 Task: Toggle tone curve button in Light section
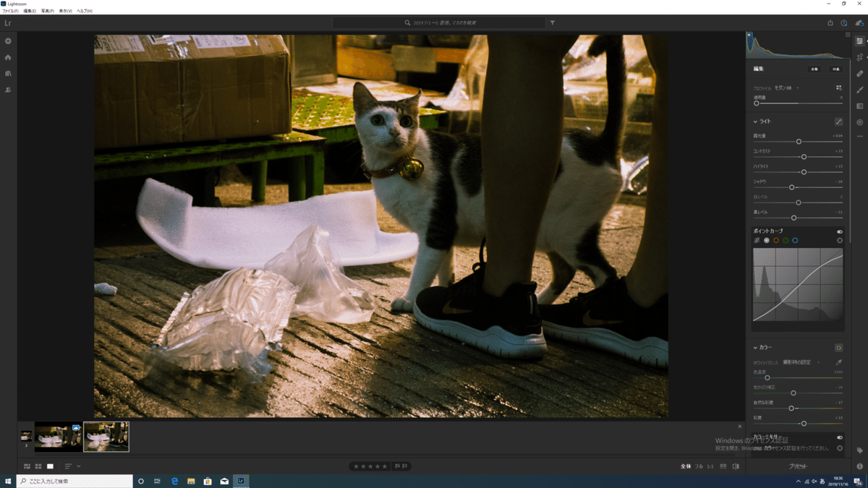(x=839, y=121)
